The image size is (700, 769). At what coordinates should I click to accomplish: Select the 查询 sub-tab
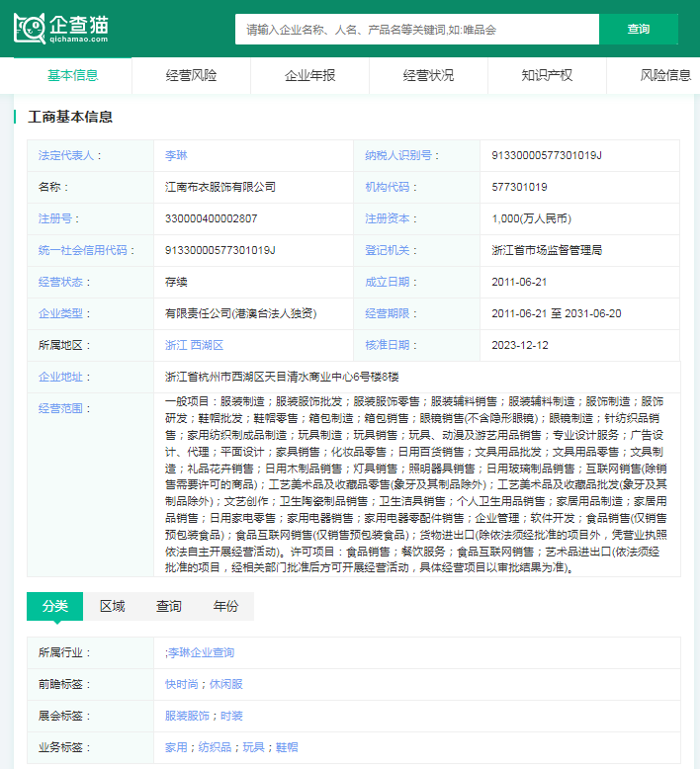[169, 606]
